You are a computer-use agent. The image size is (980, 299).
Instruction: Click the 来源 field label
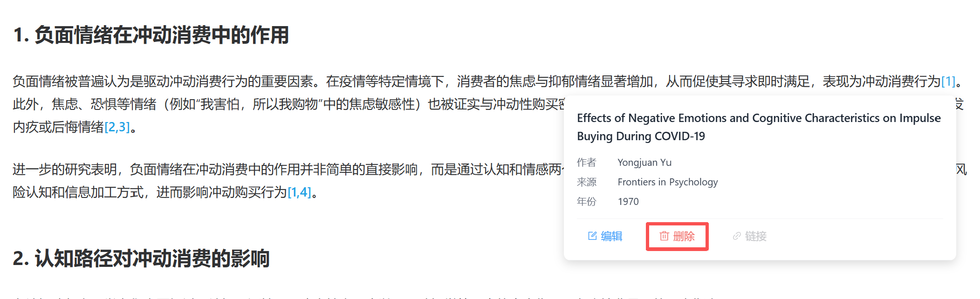pos(586,182)
